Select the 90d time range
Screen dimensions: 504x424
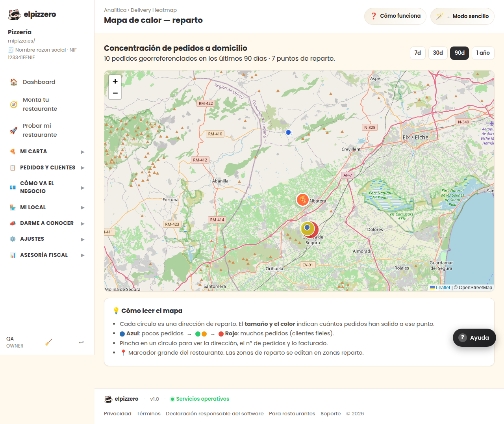coord(460,53)
